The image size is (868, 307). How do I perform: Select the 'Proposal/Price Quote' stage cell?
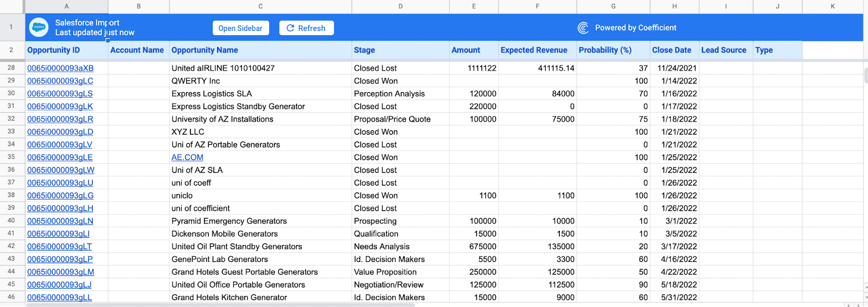(x=400, y=119)
